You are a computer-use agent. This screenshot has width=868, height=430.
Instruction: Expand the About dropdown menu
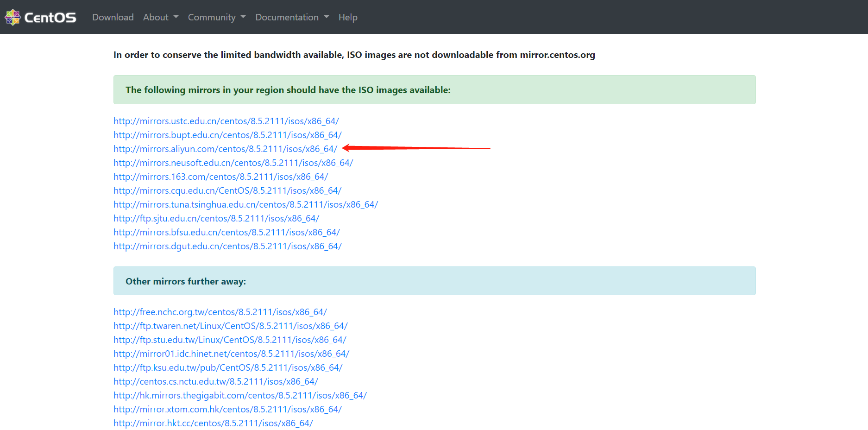click(x=161, y=17)
